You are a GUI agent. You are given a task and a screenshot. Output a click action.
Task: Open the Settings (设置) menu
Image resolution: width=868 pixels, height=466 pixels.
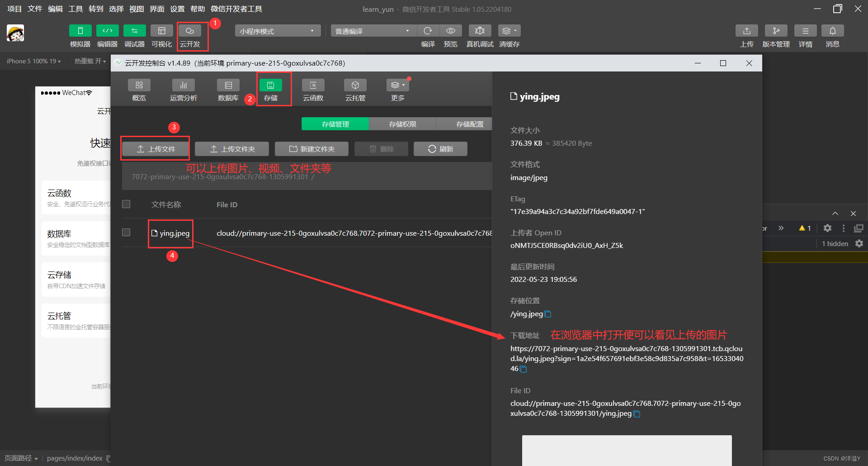click(177, 9)
